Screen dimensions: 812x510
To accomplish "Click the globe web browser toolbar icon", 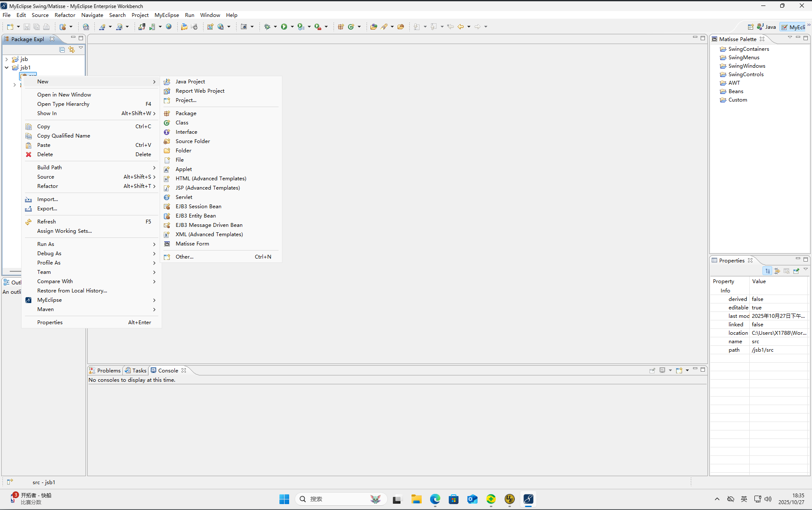I will click(x=168, y=27).
